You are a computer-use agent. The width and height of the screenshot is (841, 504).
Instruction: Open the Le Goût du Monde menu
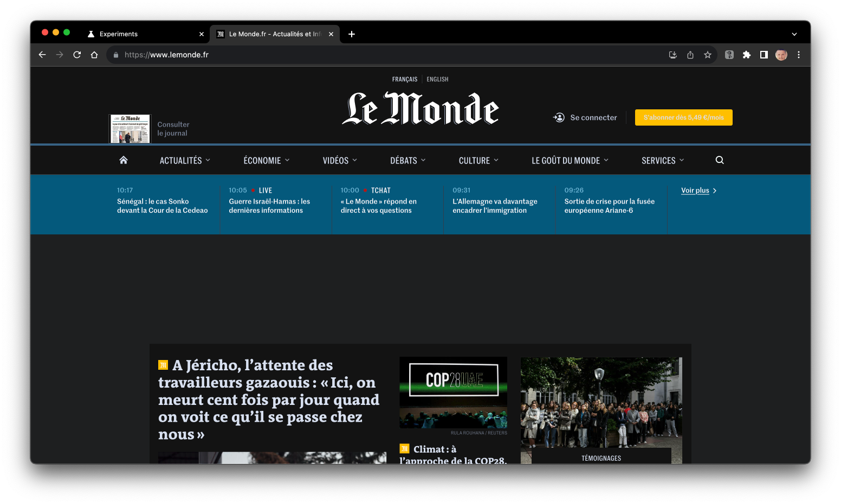[x=570, y=161]
